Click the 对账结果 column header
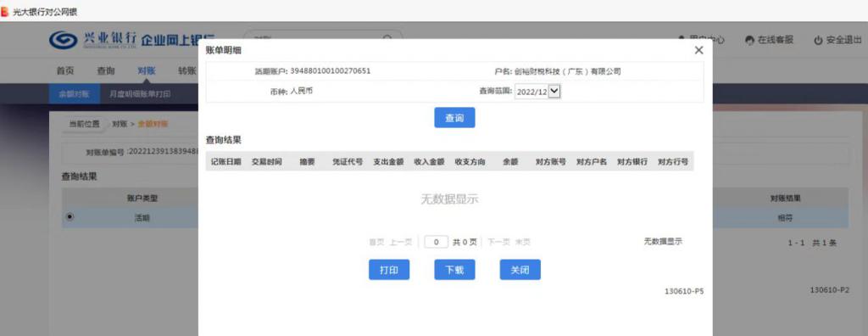Screen dimensions: 868x336 (785, 198)
